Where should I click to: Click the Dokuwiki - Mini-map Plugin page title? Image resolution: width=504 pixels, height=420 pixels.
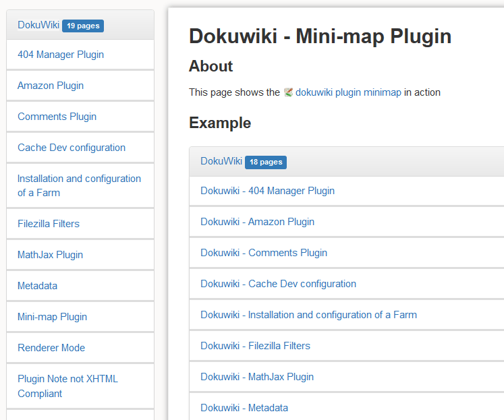pos(320,36)
